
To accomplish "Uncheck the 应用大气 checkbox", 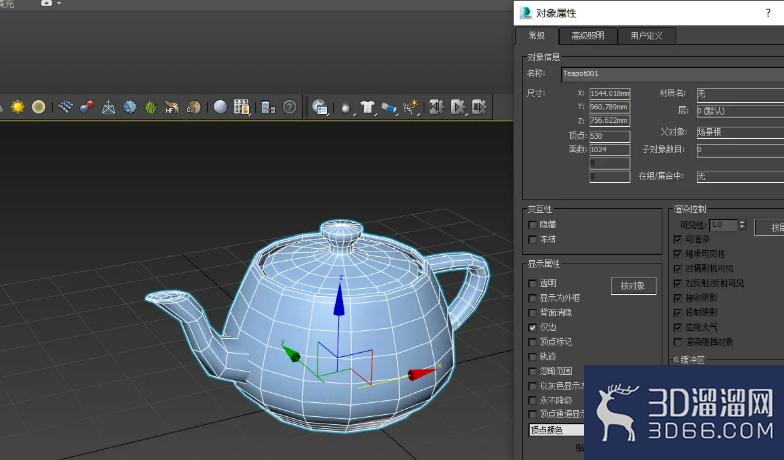I will click(x=678, y=328).
